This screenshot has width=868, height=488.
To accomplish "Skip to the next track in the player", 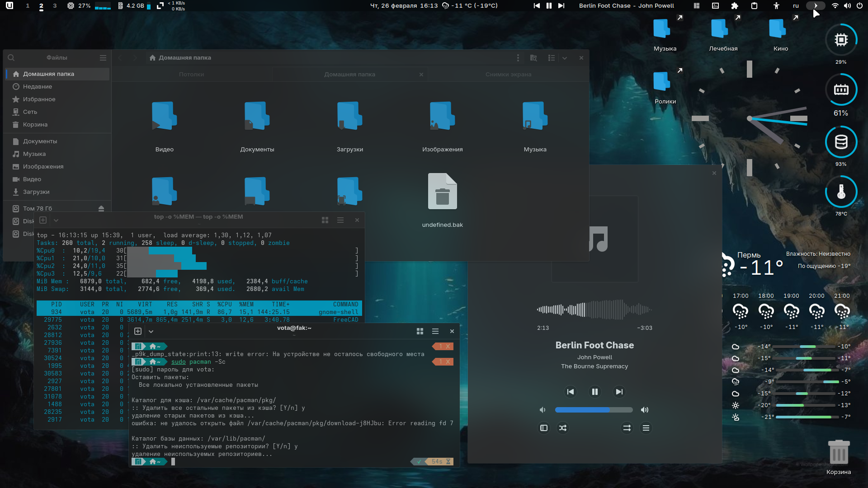I will pyautogui.click(x=619, y=392).
